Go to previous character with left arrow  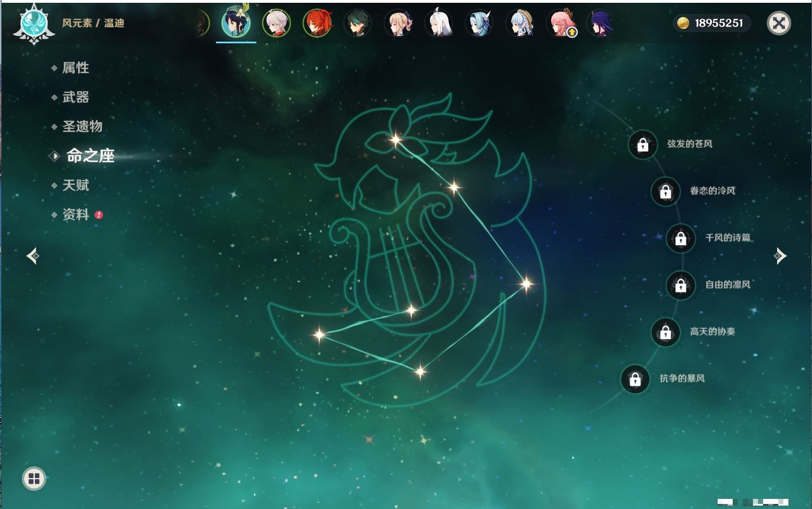33,256
